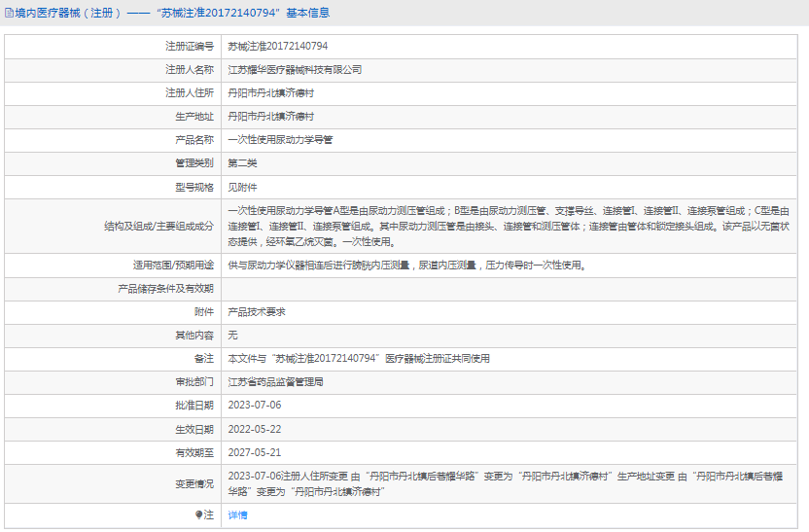Select 见附件 in the 型号规格 row
Viewport: 809px width, 532px height.
[x=242, y=188]
